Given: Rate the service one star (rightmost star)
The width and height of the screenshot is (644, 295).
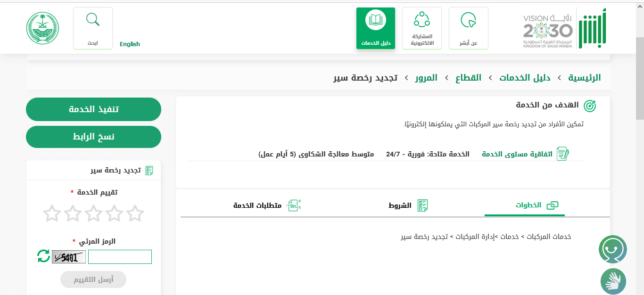Looking at the screenshot, I should pos(135,213).
